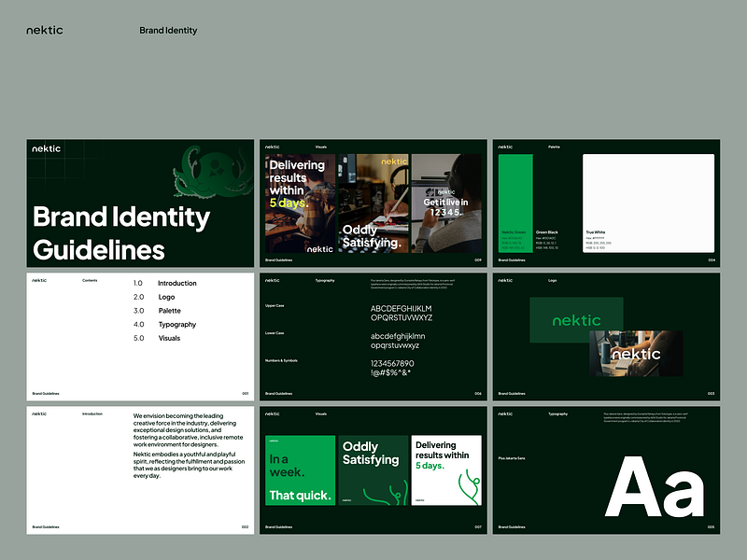Screen dimensions: 747x560
Task: Click the Numbers & Symbols label
Action: click(281, 360)
